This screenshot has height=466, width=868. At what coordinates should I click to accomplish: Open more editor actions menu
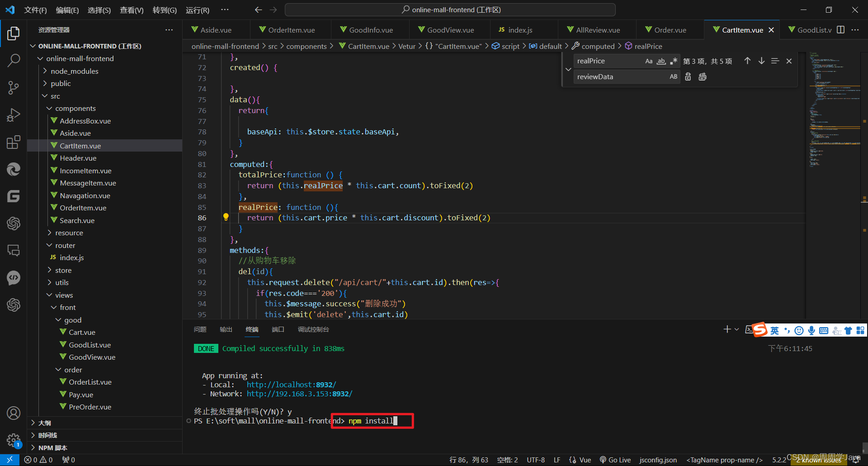point(855,30)
